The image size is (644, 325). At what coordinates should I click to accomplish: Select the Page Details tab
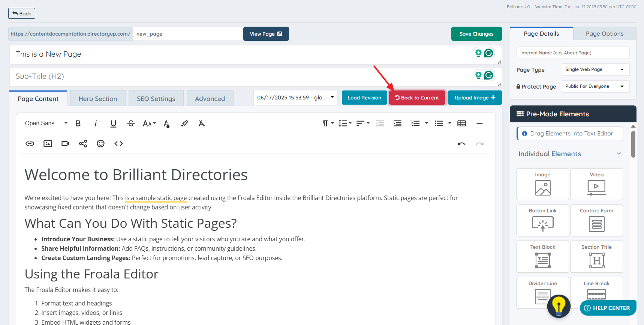541,34
